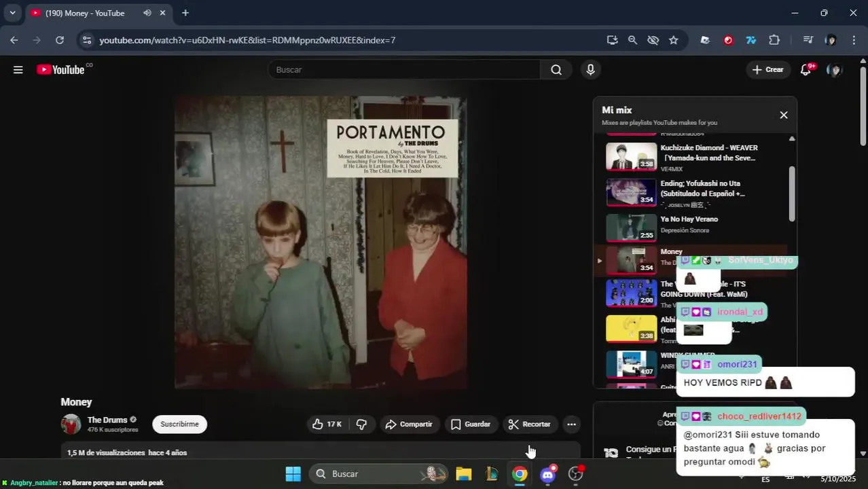Open the notifications bell
The height and width of the screenshot is (489, 868).
coord(806,69)
